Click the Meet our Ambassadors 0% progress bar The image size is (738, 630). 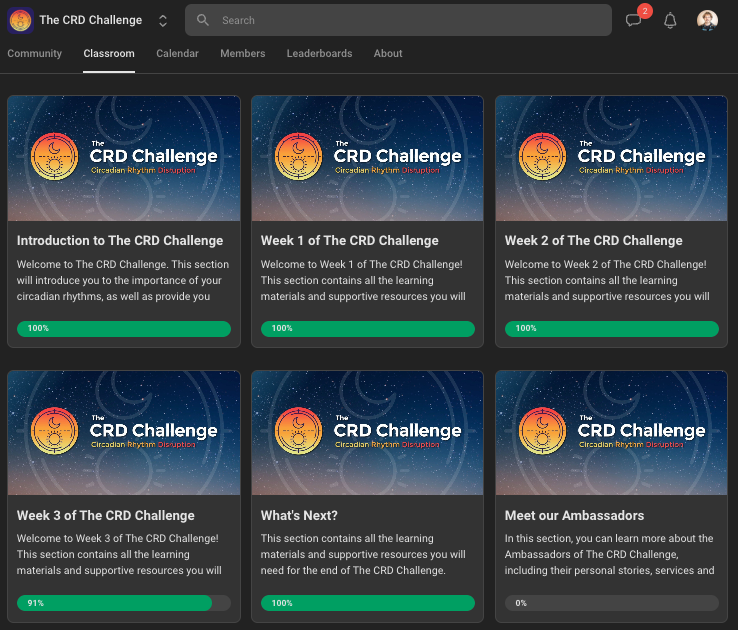611,603
